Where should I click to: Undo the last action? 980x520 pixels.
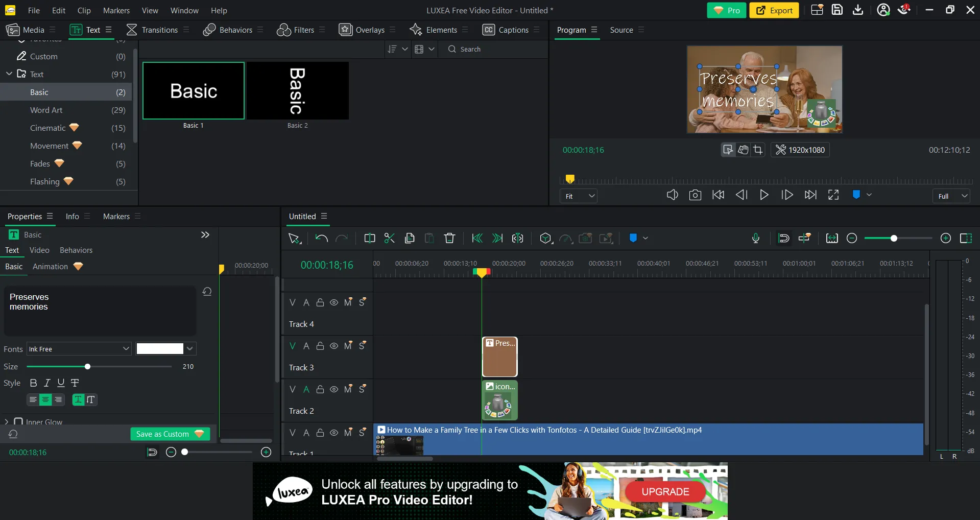(x=321, y=238)
